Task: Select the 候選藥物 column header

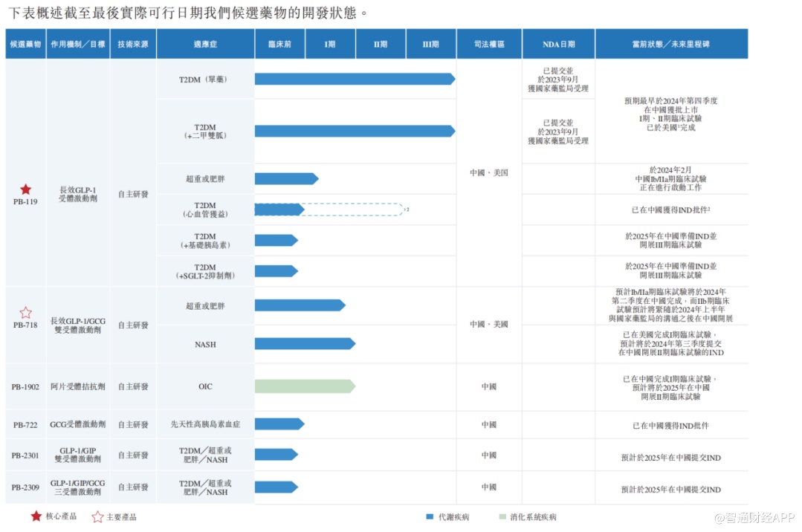Action: [25, 44]
